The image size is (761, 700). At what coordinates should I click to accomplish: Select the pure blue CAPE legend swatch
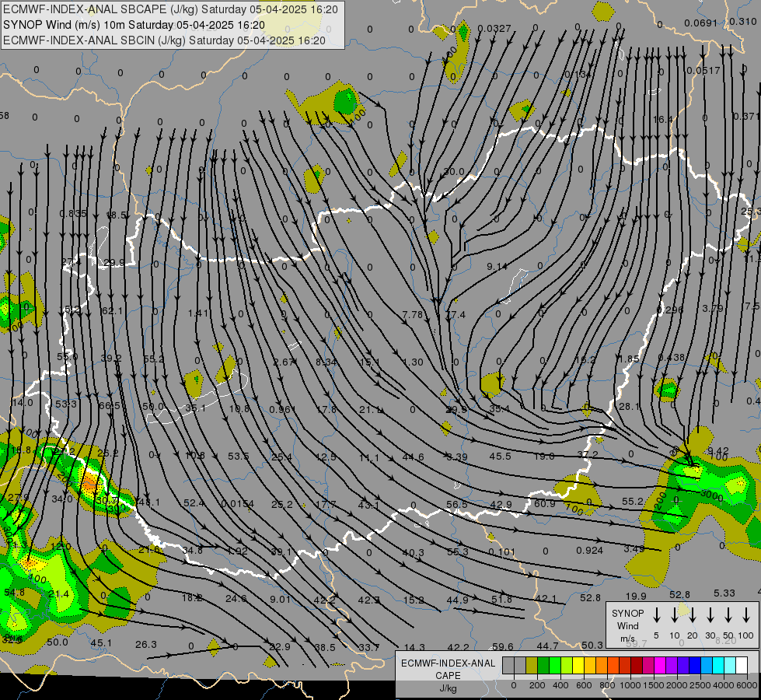(694, 665)
